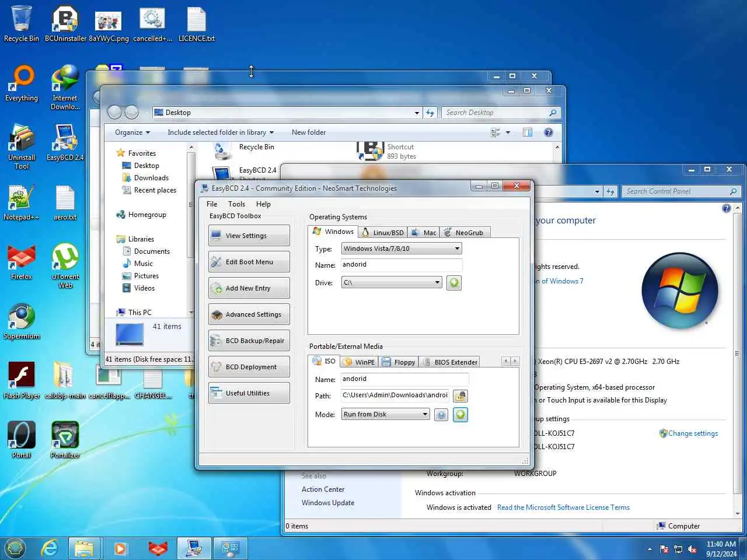Open the Mode Run from Disk dropdown
747x560 pixels.
[385, 414]
